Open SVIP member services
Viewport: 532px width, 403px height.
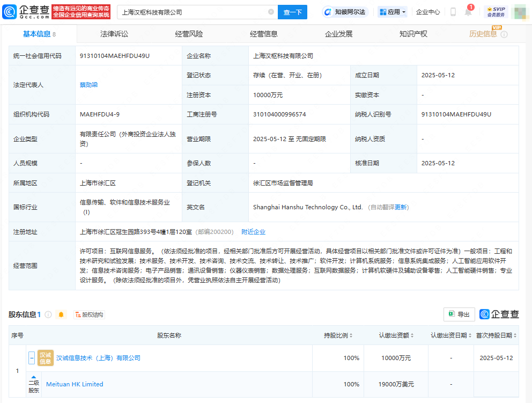click(497, 12)
